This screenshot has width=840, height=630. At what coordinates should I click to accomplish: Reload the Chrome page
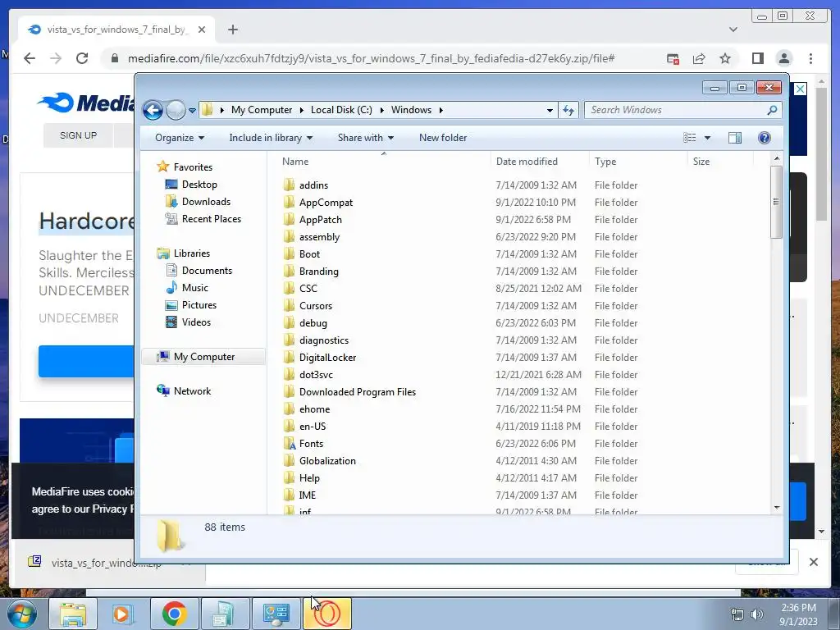click(82, 58)
